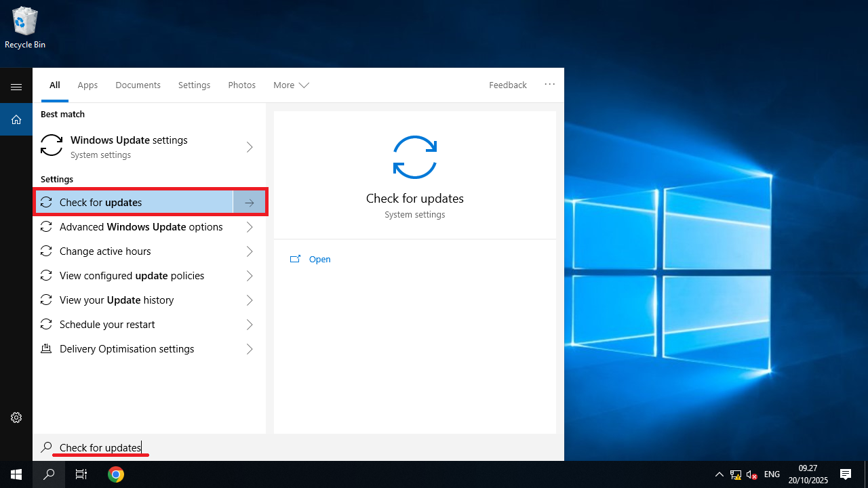This screenshot has width=868, height=488.
Task: Click the Feedback button
Action: pyautogui.click(x=507, y=85)
